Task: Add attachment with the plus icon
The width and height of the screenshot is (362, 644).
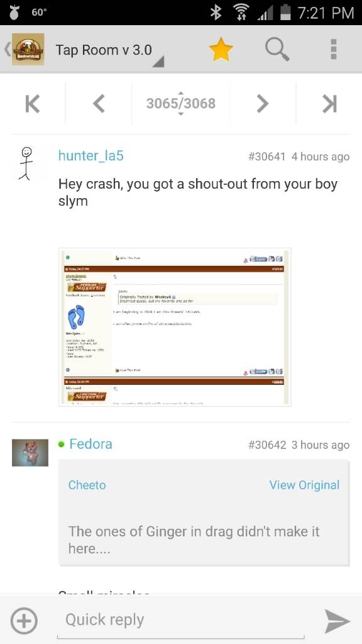Action: click(x=24, y=621)
